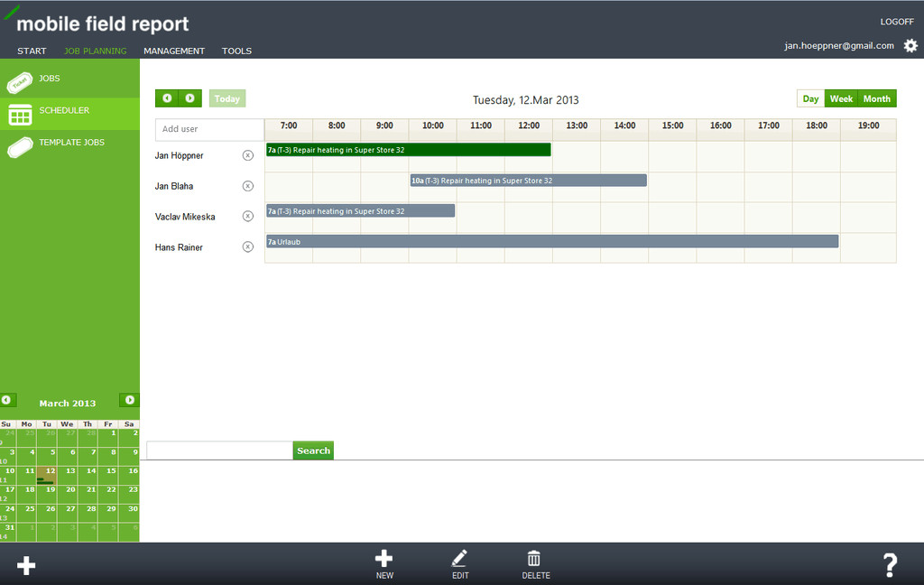Create a new entry using the NEW plus icon
Screen dimensions: 924x585
coord(384,558)
